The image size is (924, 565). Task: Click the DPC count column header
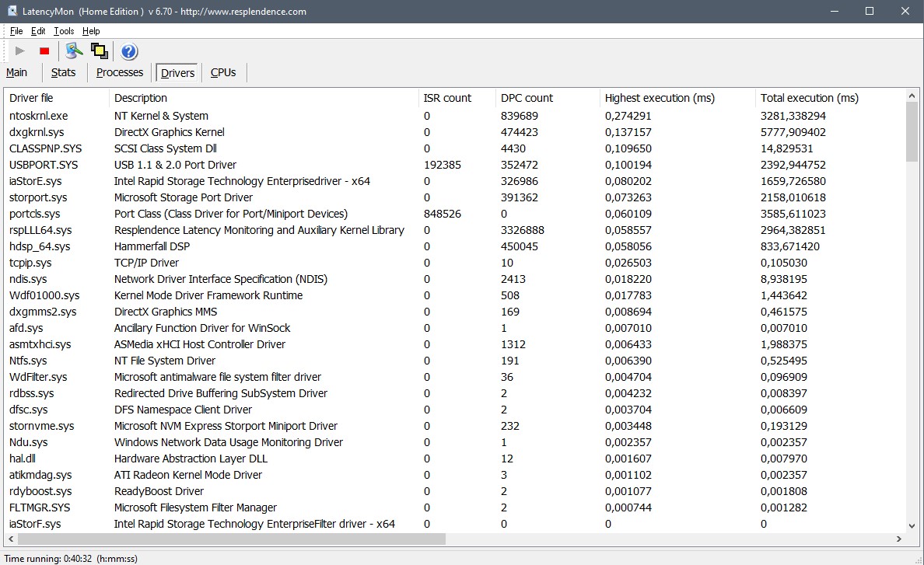coord(527,98)
